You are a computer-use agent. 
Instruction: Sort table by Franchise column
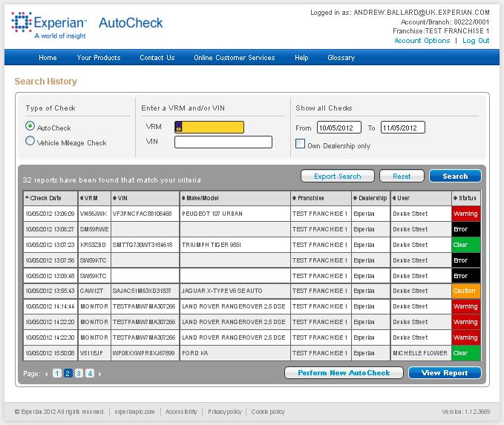click(321, 198)
